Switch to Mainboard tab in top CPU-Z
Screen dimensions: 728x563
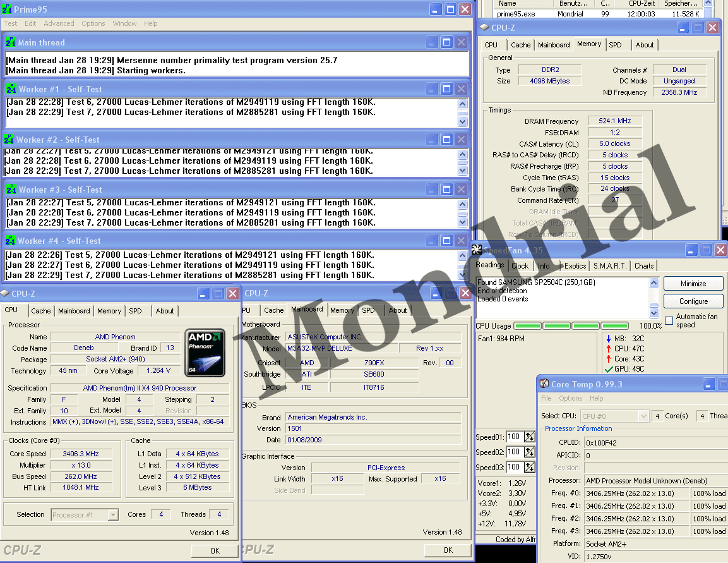point(554,45)
